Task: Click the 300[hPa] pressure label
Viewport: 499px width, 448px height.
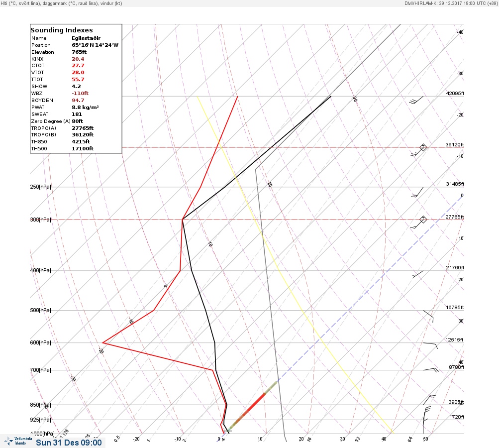Action: [40, 220]
